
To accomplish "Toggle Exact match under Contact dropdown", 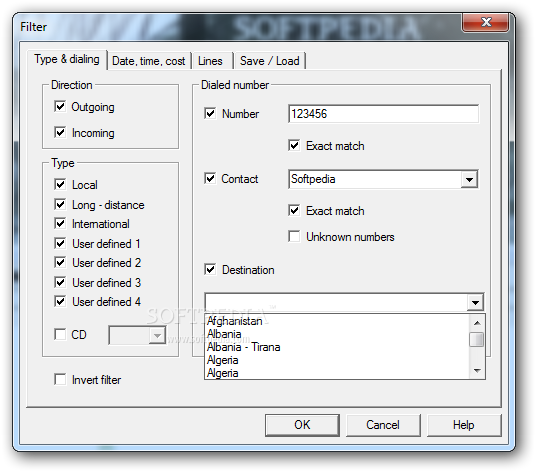I will (x=294, y=211).
